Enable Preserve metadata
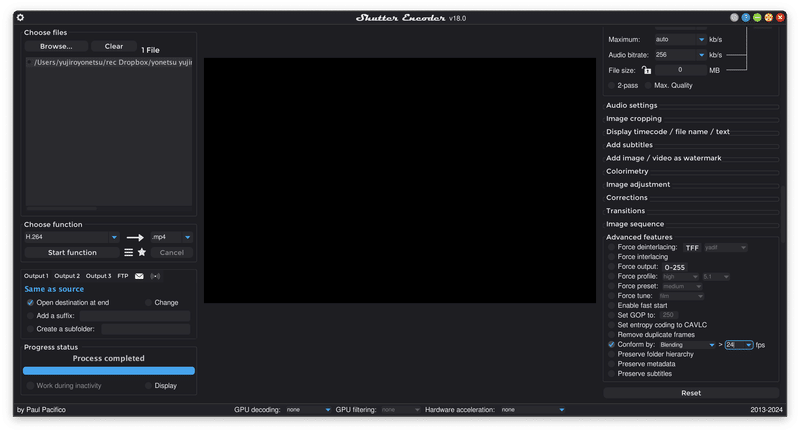The image size is (800, 432). tap(611, 364)
